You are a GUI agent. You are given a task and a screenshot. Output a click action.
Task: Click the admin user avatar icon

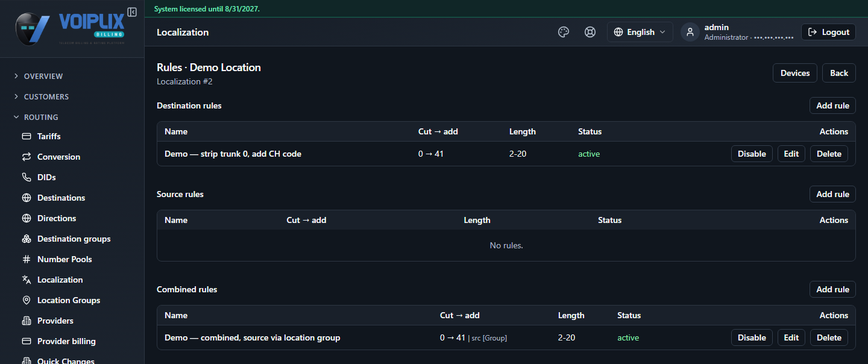(x=690, y=33)
